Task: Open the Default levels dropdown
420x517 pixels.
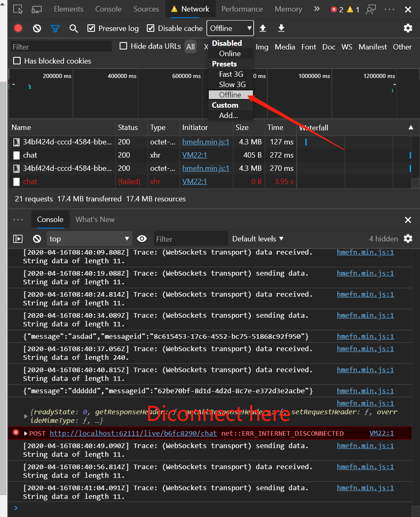Action: (x=257, y=238)
